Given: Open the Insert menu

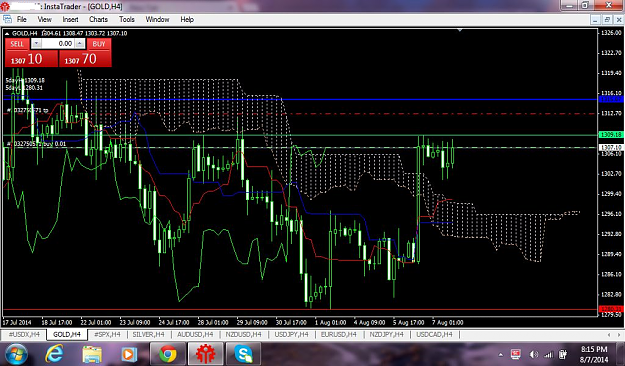Looking at the screenshot, I should [70, 20].
